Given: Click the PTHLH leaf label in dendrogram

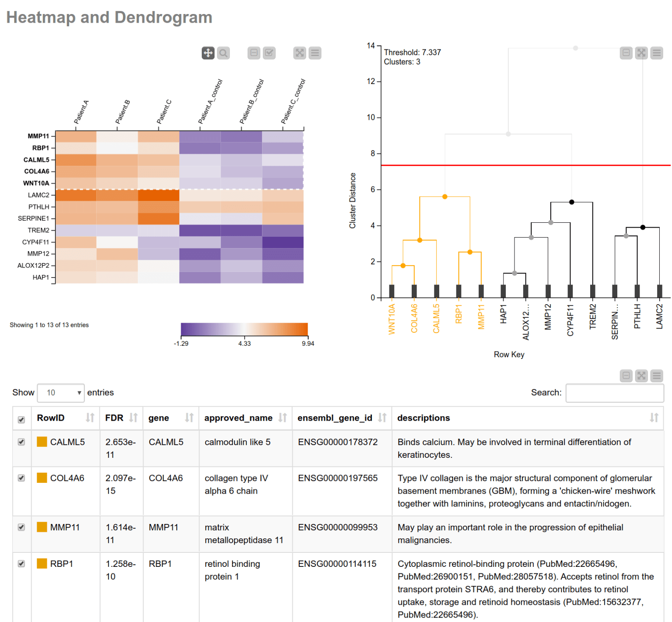Looking at the screenshot, I should [637, 316].
